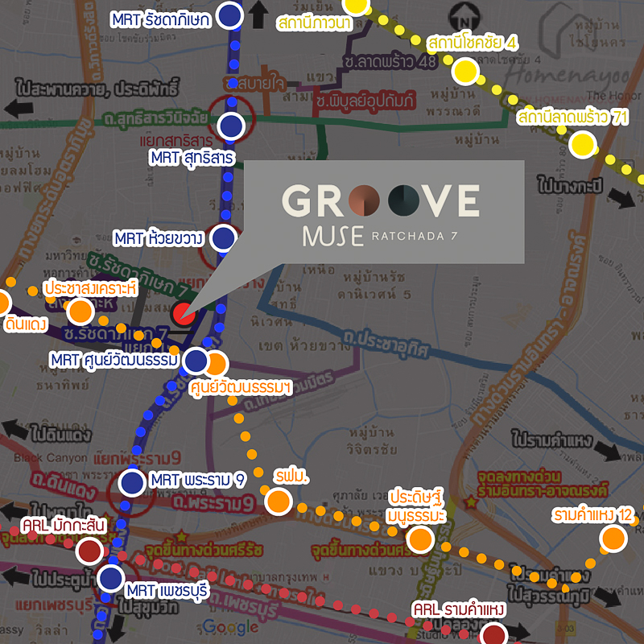The image size is (644, 644).
Task: Click the Google logo on the map
Action: 231,627
